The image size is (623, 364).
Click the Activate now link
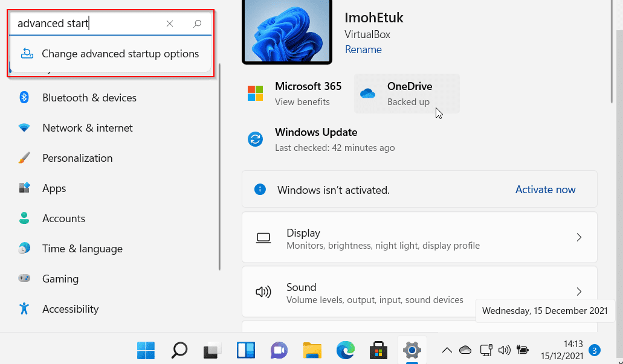pyautogui.click(x=545, y=190)
